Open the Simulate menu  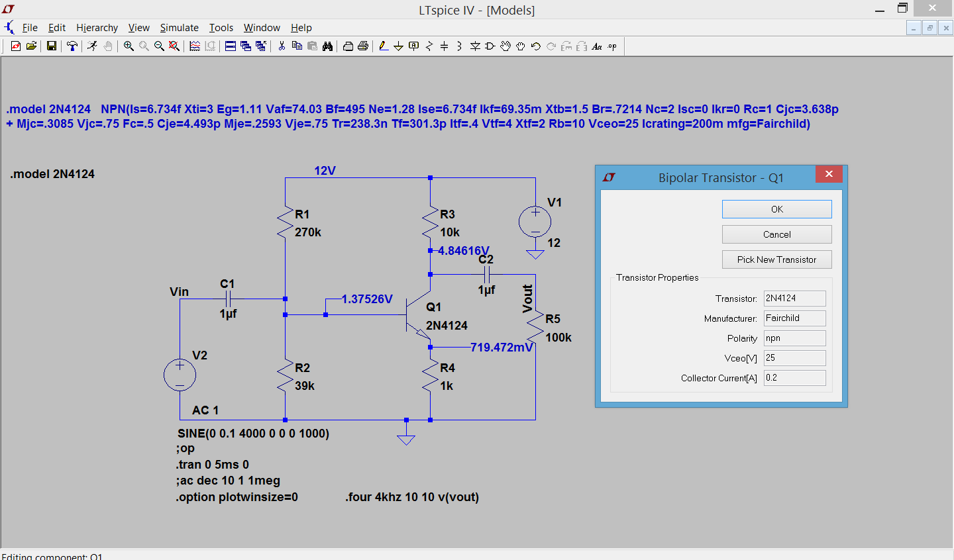tap(179, 28)
